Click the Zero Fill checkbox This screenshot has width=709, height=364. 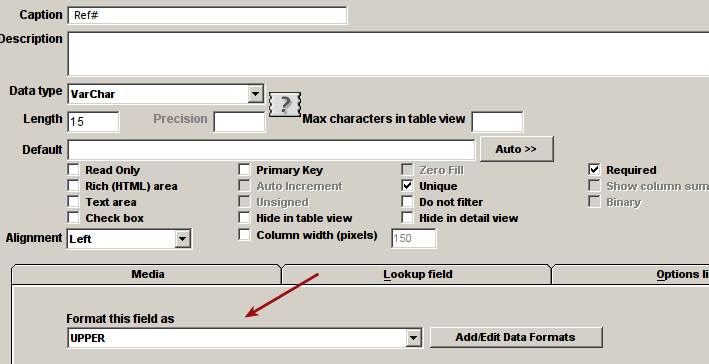(x=407, y=170)
